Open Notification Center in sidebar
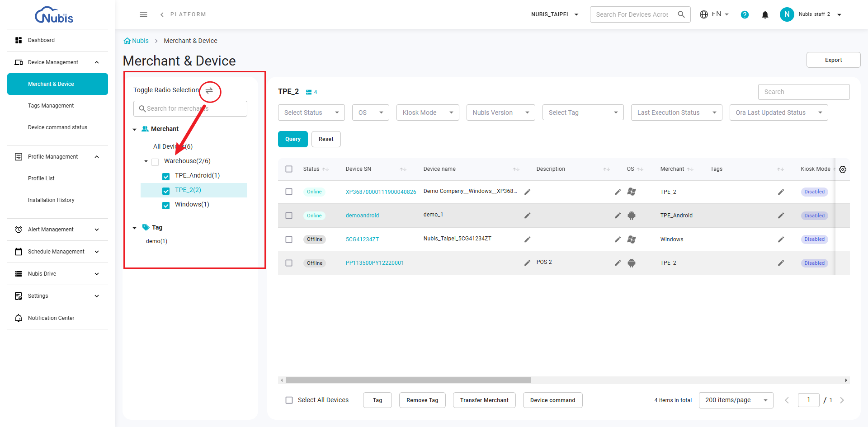 point(57,318)
